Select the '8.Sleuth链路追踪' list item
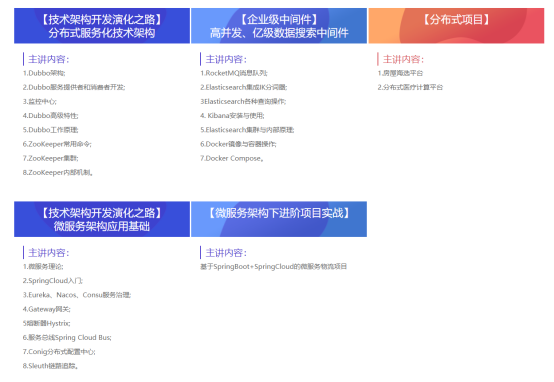This screenshot has height=382, width=554. 50,366
